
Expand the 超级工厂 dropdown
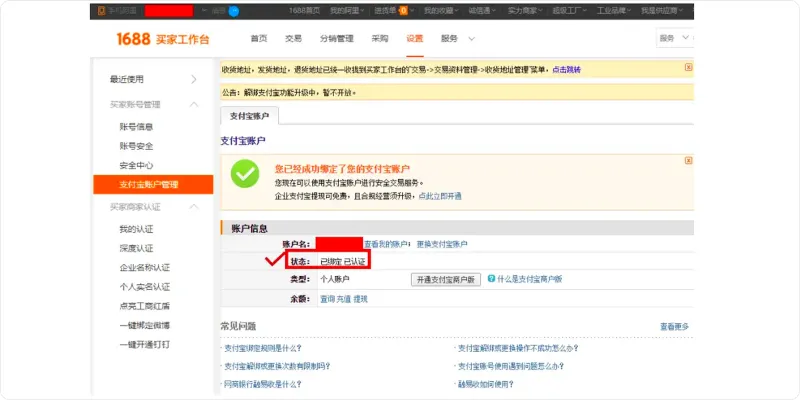point(569,11)
